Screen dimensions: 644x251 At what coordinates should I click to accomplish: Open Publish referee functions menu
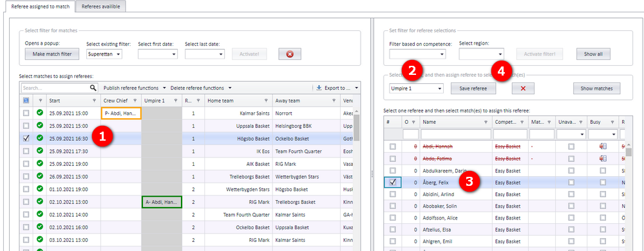[135, 88]
